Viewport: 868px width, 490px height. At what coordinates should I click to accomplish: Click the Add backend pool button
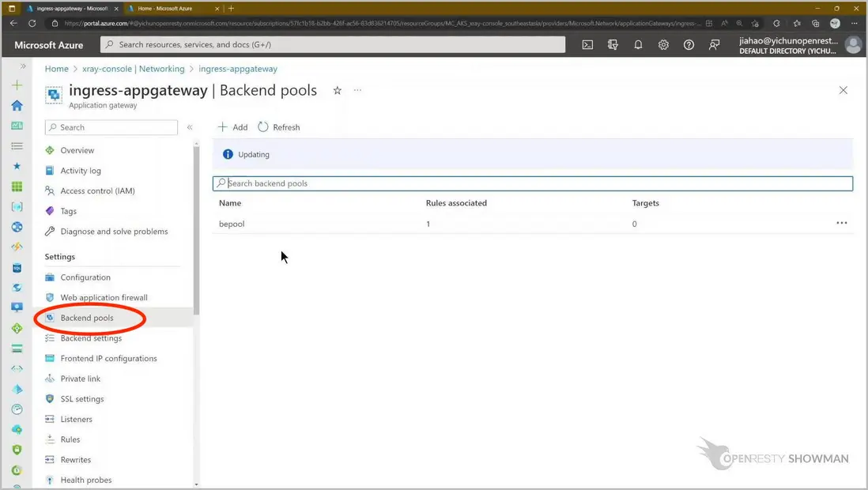(233, 127)
